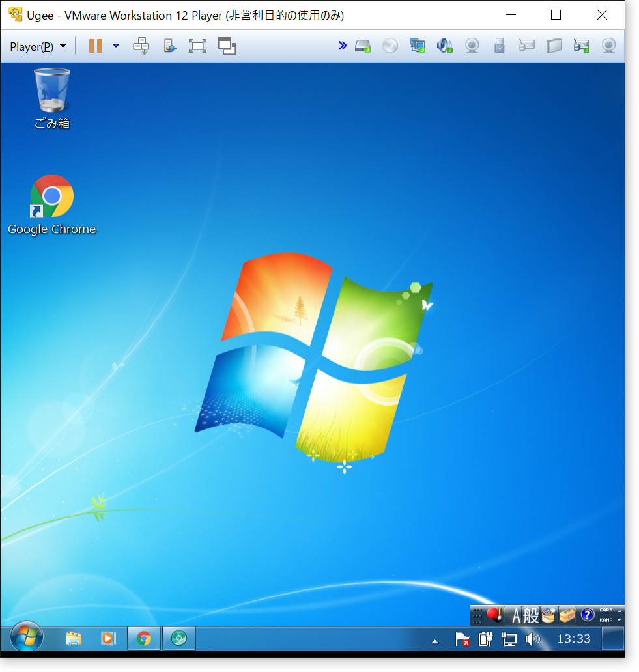The width and height of the screenshot is (639, 672).
Task: Open the IME pad pencil-cup tool icon
Action: tap(548, 615)
